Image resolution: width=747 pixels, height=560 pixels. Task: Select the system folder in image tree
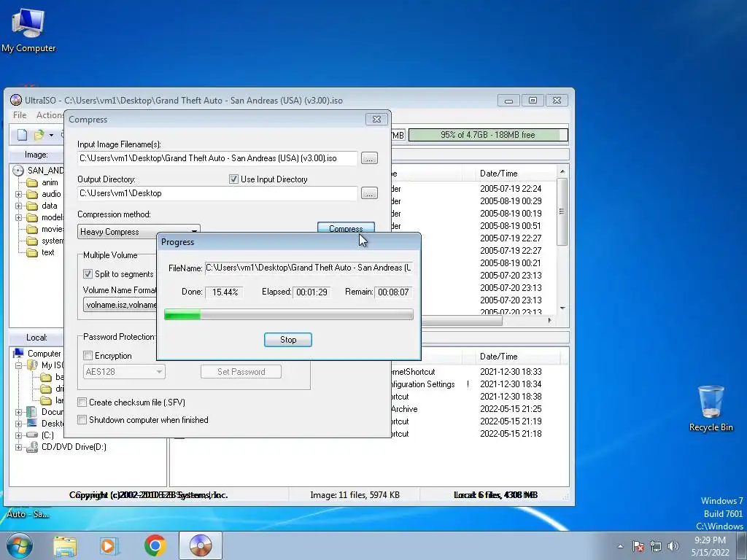click(53, 241)
